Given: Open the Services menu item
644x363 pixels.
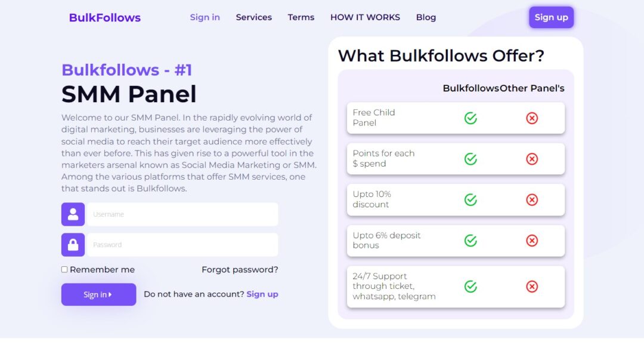Looking at the screenshot, I should coord(253,17).
